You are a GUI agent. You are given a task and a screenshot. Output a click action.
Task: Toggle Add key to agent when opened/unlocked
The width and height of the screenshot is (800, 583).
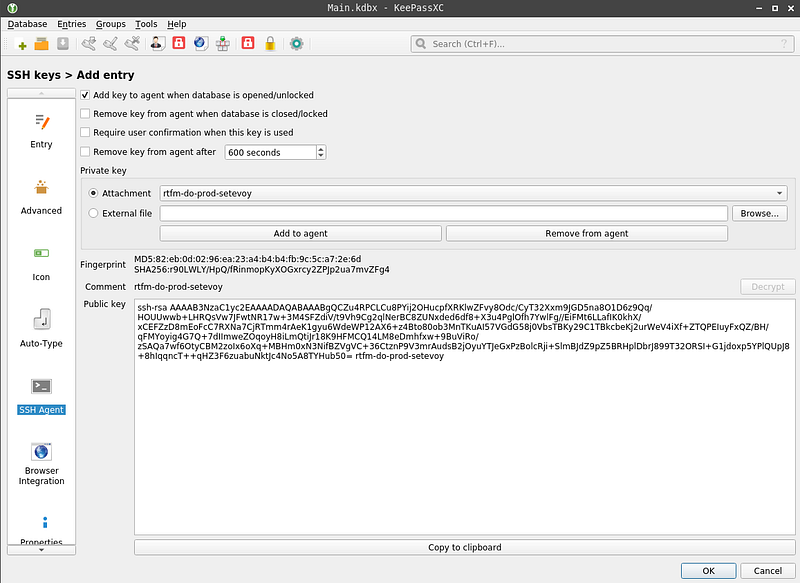coord(85,95)
